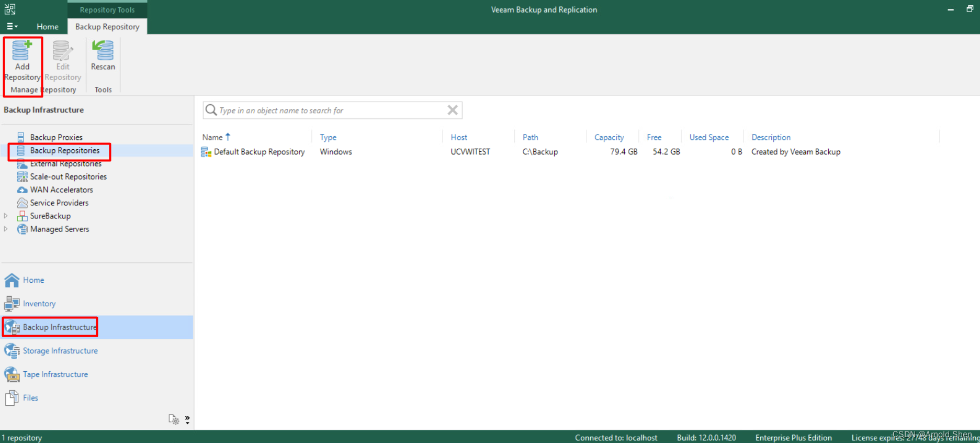Viewport: 980px width, 443px height.
Task: Select Backup Repositories tree node
Action: 64,150
